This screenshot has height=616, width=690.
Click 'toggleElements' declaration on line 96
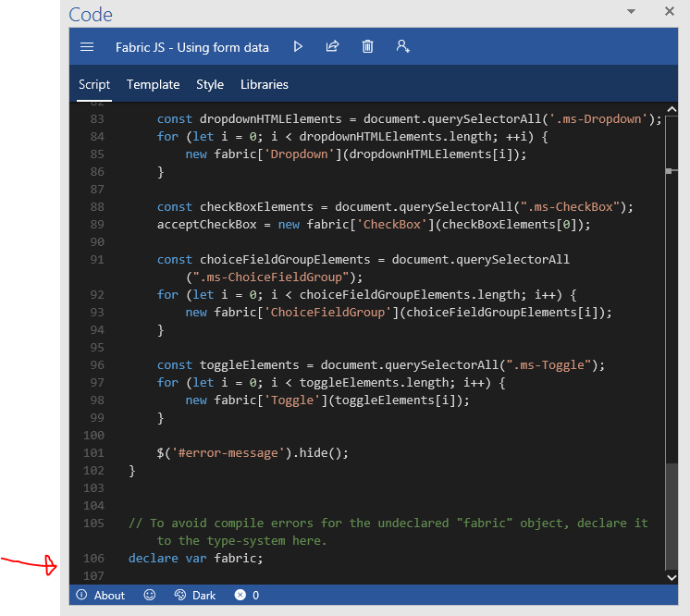click(249, 364)
